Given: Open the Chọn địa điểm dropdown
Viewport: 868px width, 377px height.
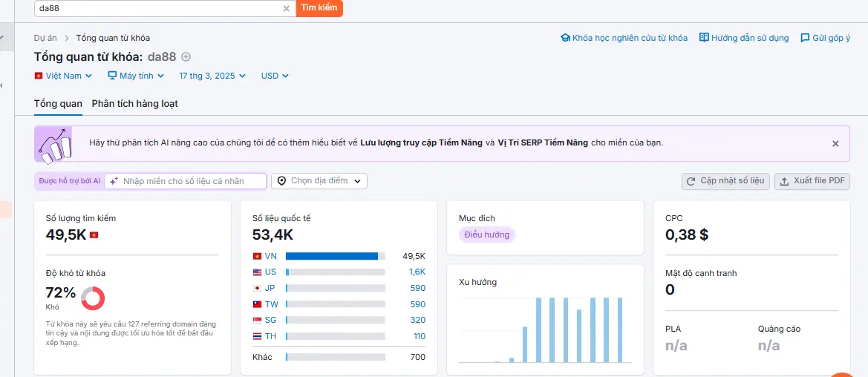Looking at the screenshot, I should [x=319, y=181].
